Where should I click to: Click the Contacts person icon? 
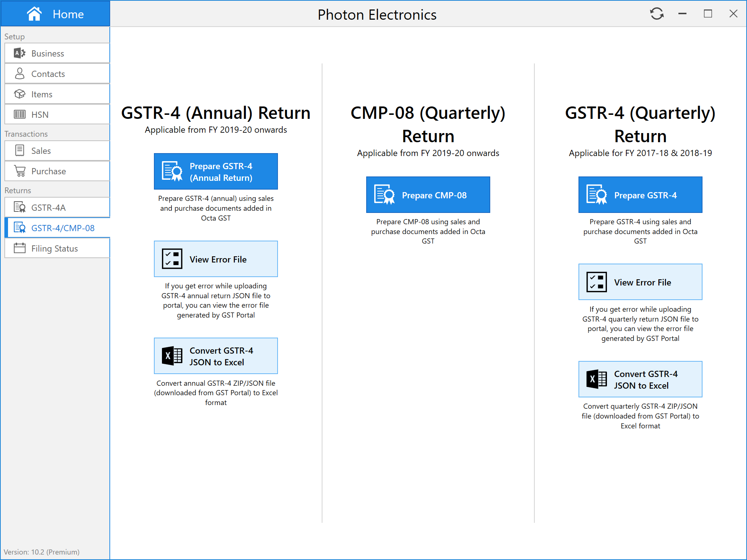tap(20, 74)
